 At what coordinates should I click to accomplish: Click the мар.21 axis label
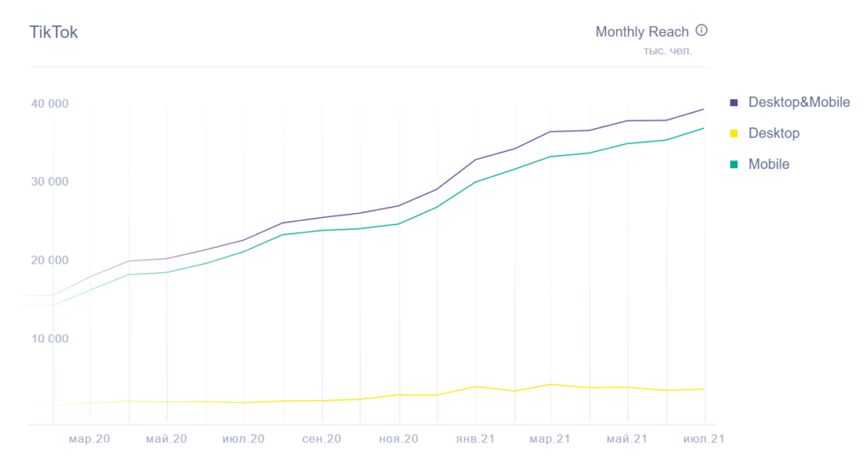551,439
